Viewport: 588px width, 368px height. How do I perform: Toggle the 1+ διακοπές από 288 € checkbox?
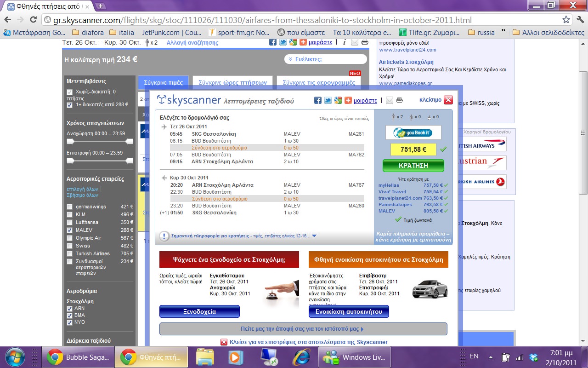(70, 105)
